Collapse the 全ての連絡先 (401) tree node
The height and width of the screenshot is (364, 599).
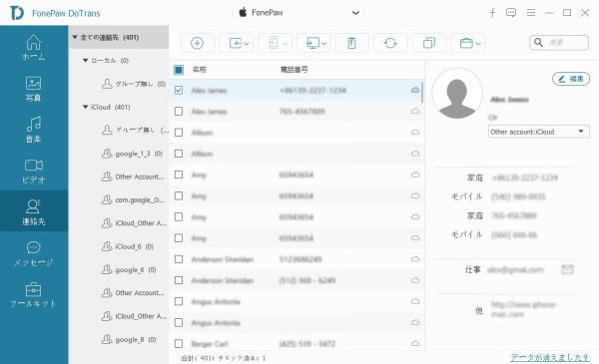pyautogui.click(x=75, y=37)
